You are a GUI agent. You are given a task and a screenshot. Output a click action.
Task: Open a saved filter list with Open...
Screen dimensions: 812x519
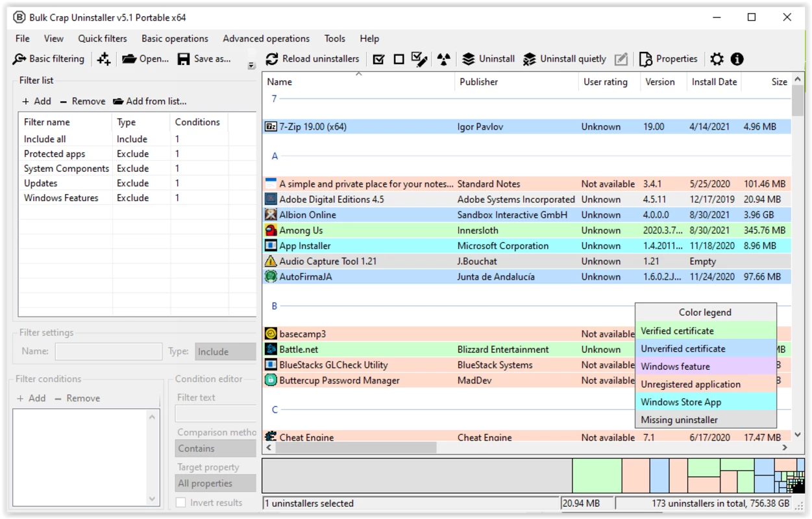coord(145,59)
